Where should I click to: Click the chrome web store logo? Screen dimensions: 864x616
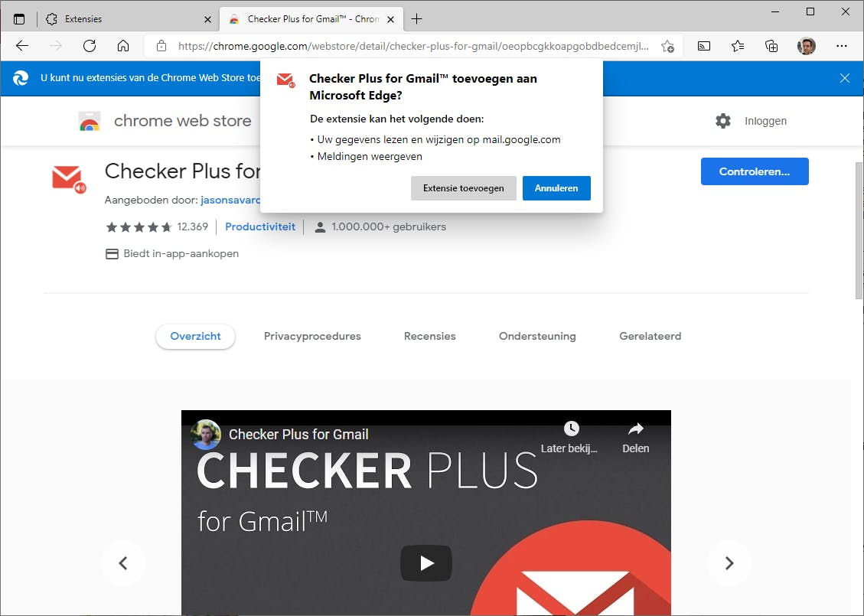90,121
